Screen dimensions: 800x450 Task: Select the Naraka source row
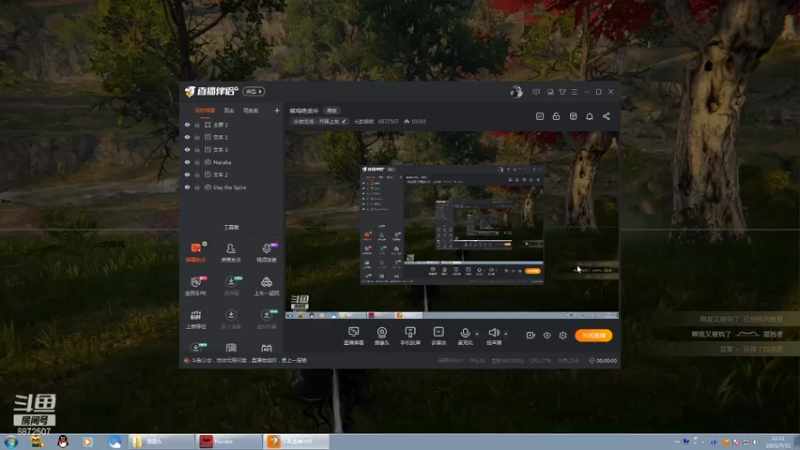(x=232, y=162)
